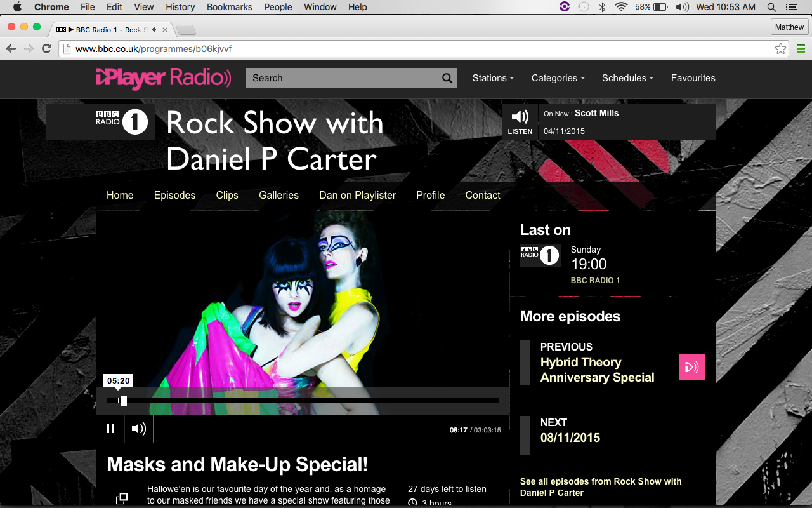
Task: Reload the page
Action: pos(46,49)
